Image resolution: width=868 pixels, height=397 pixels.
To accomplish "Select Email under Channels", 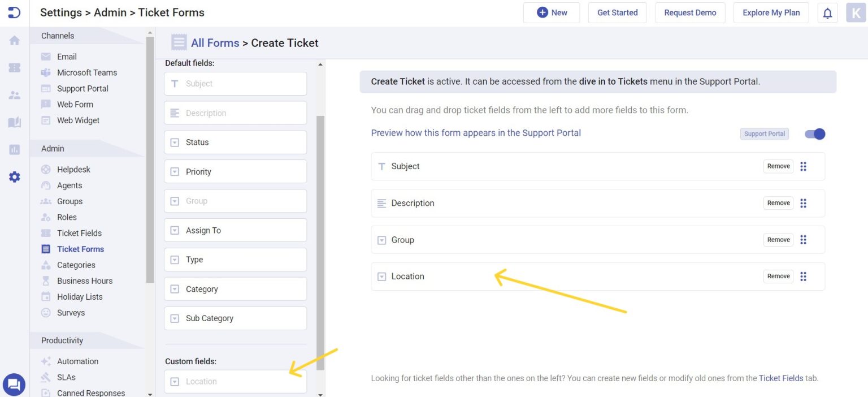I will [66, 57].
